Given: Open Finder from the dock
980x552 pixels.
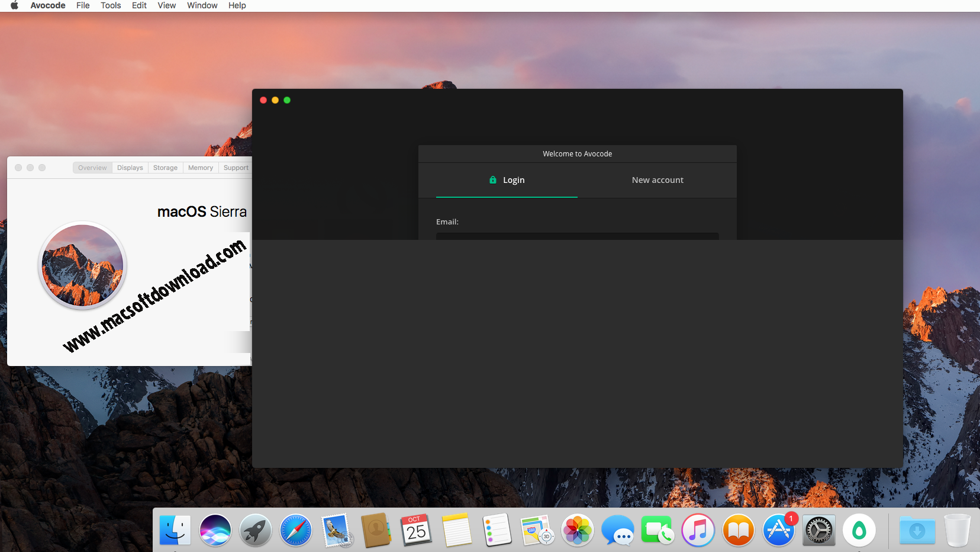Looking at the screenshot, I should [x=175, y=530].
